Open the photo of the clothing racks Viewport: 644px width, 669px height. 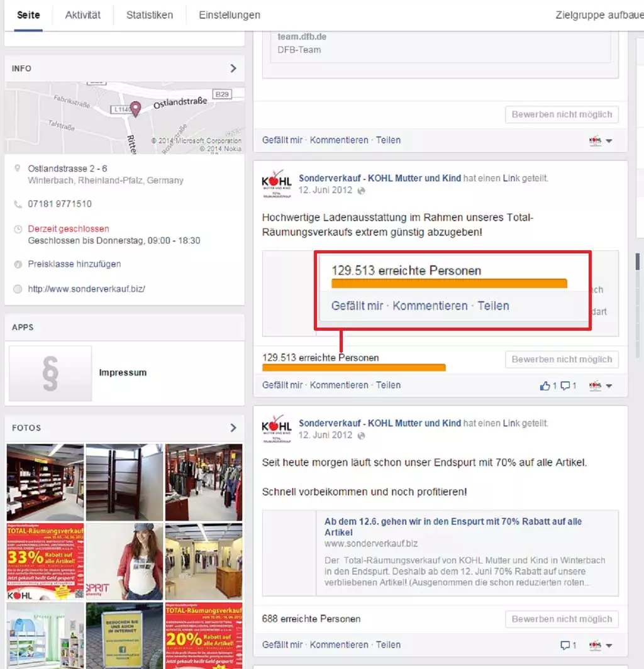coord(204,482)
